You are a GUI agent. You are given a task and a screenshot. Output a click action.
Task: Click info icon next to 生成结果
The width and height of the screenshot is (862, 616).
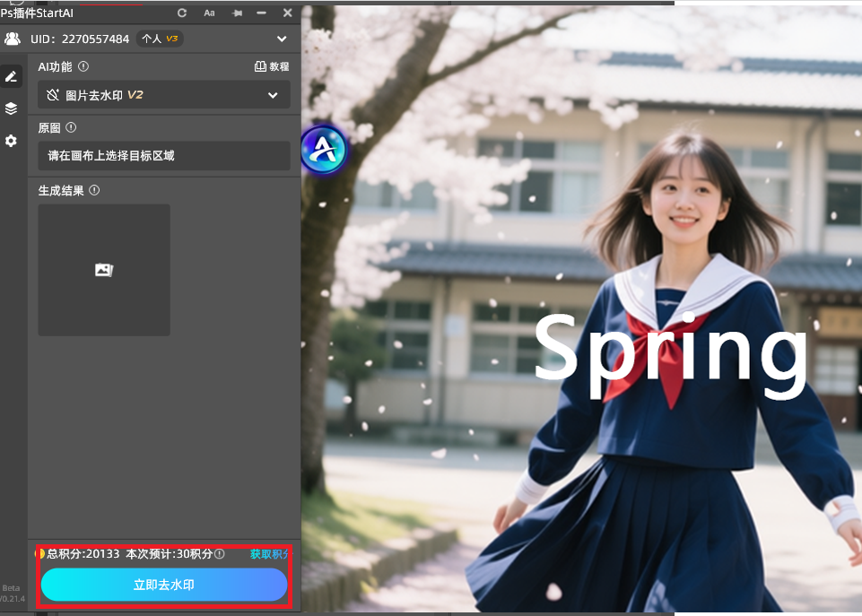pyautogui.click(x=94, y=190)
